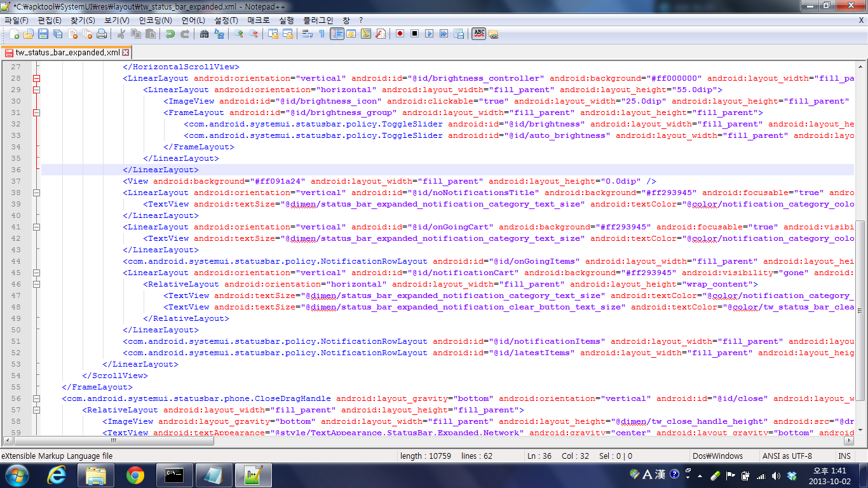This screenshot has height=488, width=868.
Task: Click the Print toolbar icon
Action: coord(102,34)
